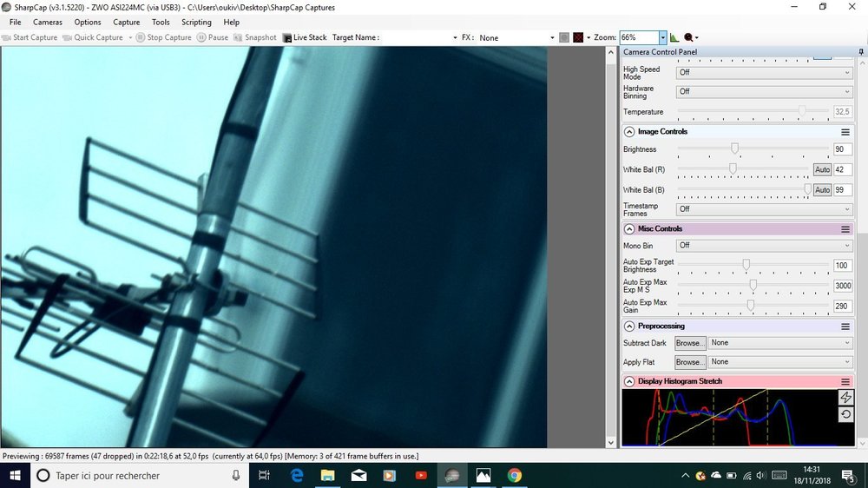The image size is (868, 488).
Task: Open the Apply Flat dropdown
Action: tap(780, 362)
